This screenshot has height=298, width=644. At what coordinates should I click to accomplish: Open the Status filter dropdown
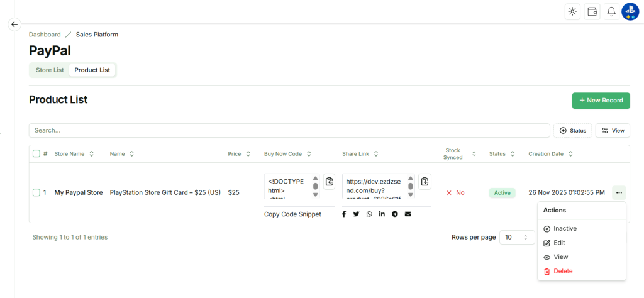tap(572, 130)
